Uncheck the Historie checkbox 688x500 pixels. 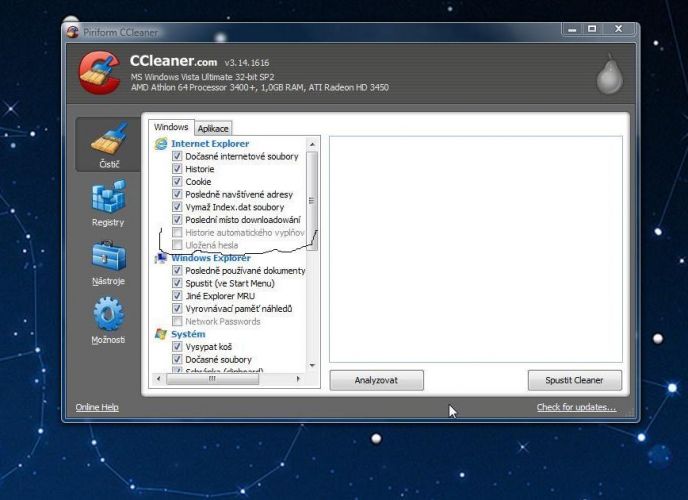click(177, 169)
